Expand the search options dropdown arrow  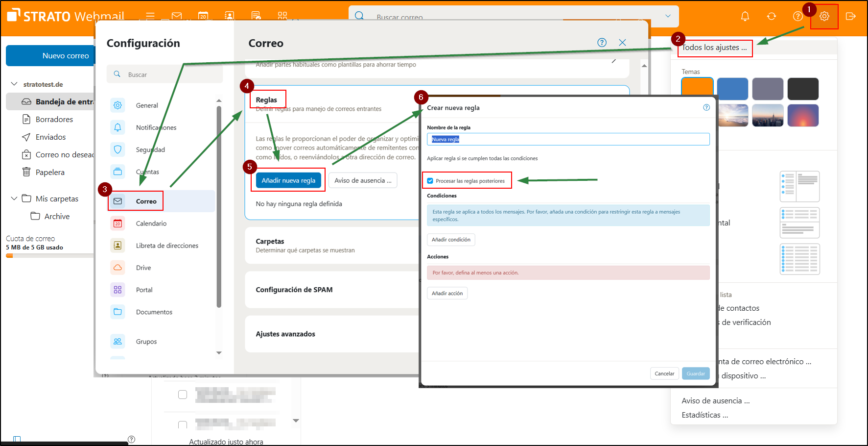668,17
